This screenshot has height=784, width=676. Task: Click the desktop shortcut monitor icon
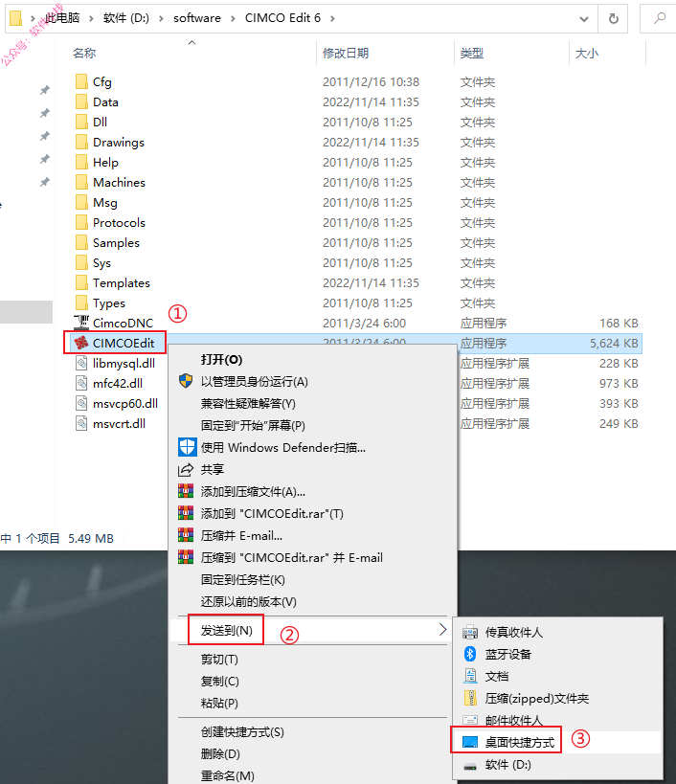tap(470, 742)
